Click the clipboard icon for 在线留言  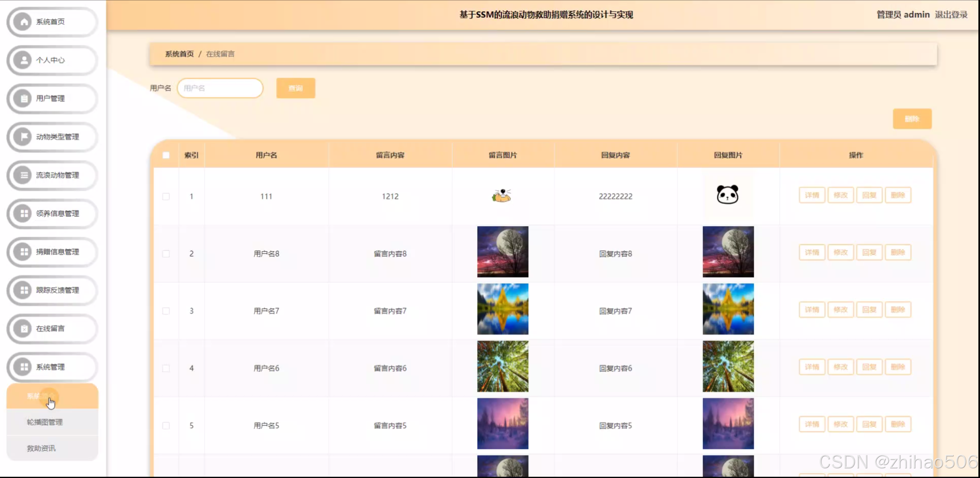[24, 329]
